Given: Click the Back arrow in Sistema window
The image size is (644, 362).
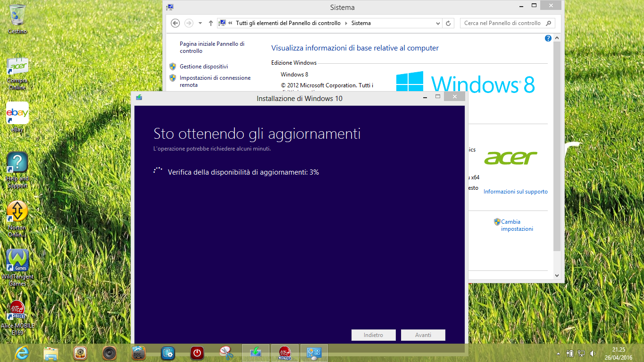Looking at the screenshot, I should (x=175, y=23).
